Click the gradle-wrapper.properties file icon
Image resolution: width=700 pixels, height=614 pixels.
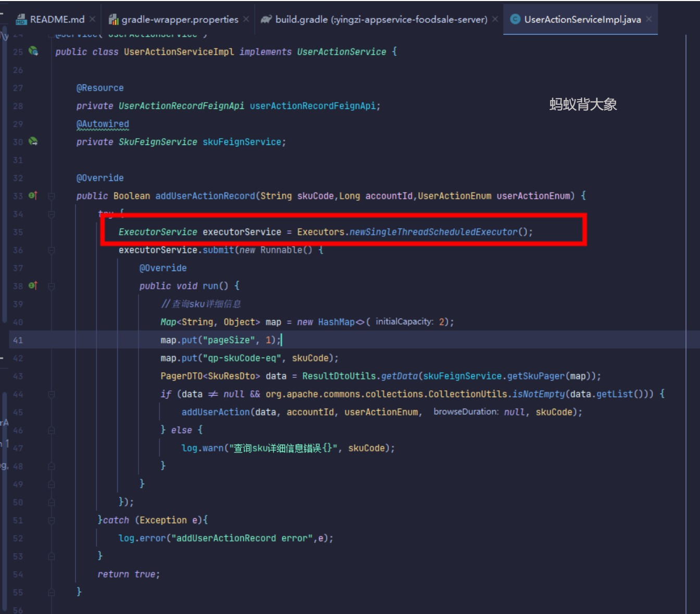(113, 20)
